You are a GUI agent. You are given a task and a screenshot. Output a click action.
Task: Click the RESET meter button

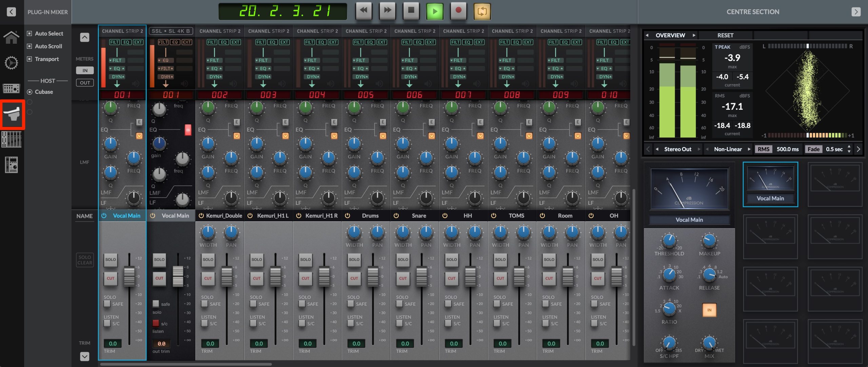tap(725, 35)
